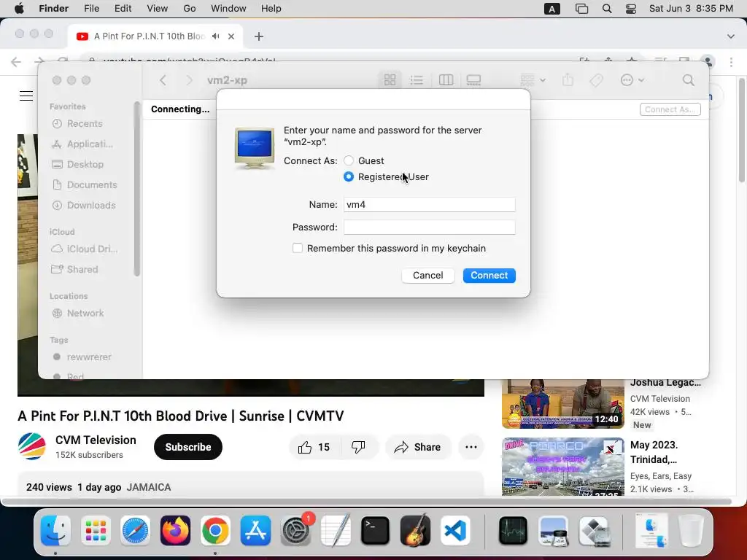Open the Go menu
This screenshot has width=747, height=560.
(190, 9)
